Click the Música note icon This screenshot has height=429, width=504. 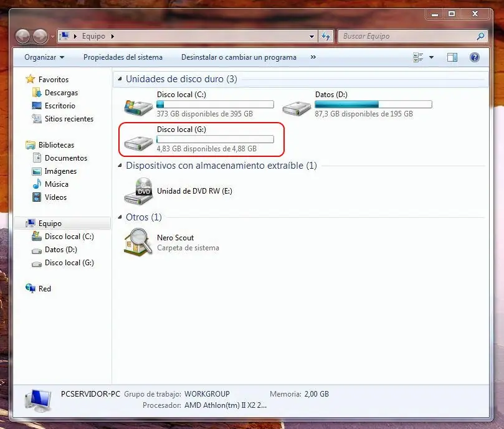[x=37, y=184]
